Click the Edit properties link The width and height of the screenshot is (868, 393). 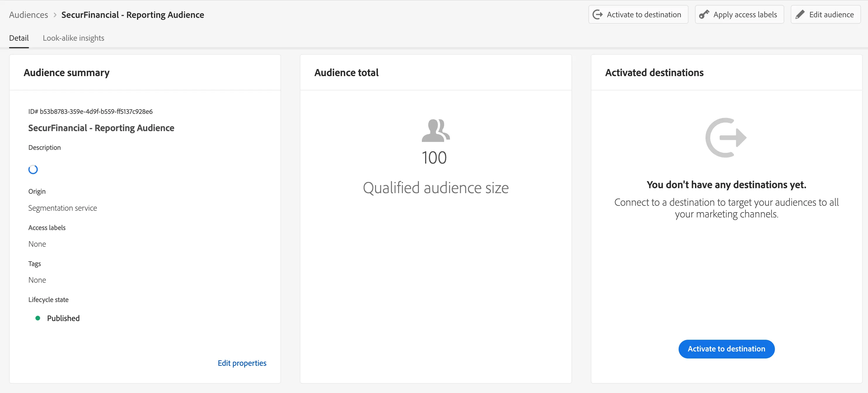click(x=242, y=363)
